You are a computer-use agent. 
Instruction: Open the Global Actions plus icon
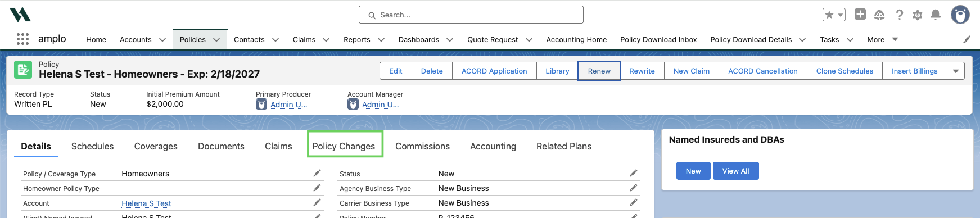pos(860,15)
